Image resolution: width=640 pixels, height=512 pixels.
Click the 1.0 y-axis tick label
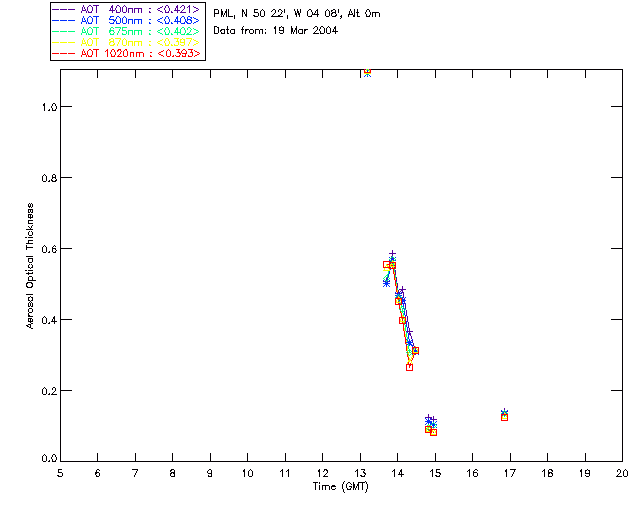point(48,107)
